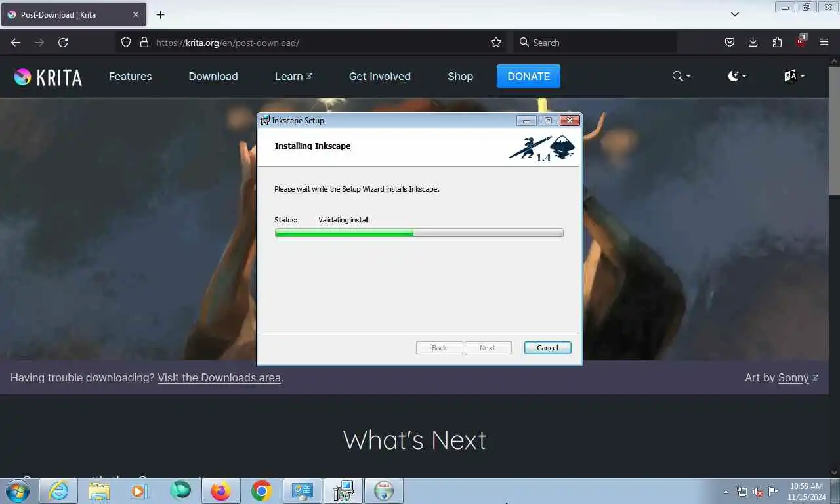Open the site search dropdown magnifier
840x504 pixels.
tap(682, 76)
